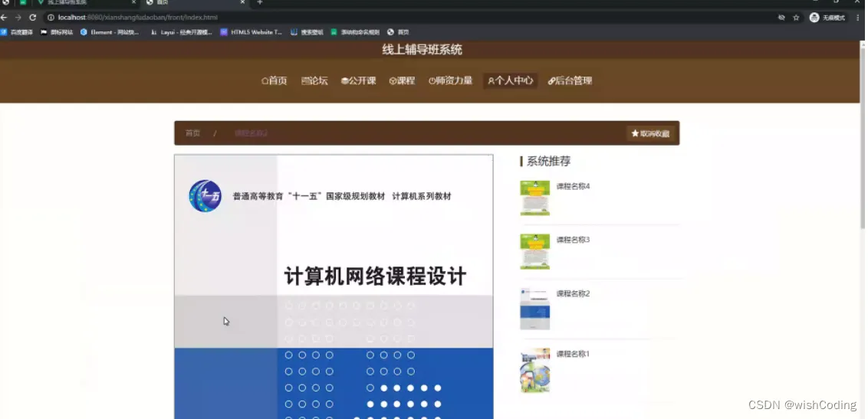Click the page vertical scrollbar thumb
This screenshot has width=868, height=419.
[863, 138]
